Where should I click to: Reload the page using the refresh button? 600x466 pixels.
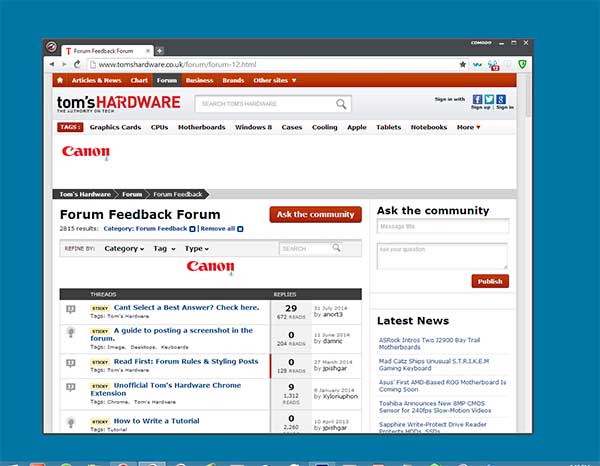77,65
